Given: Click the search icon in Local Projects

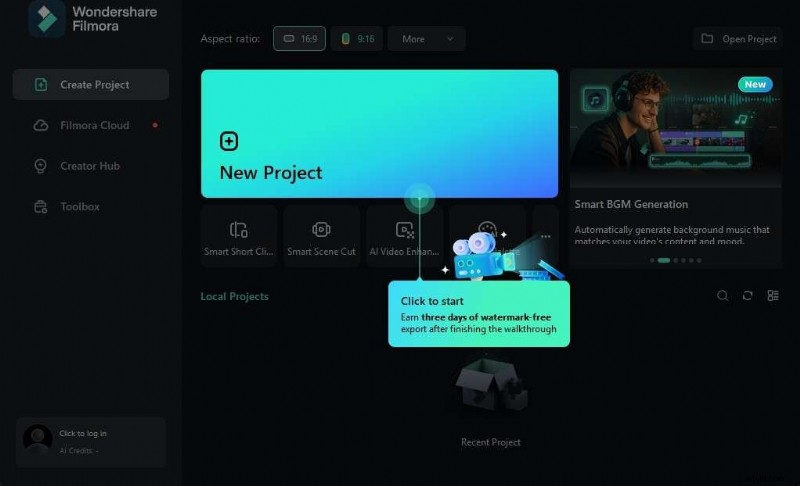Looking at the screenshot, I should (723, 296).
